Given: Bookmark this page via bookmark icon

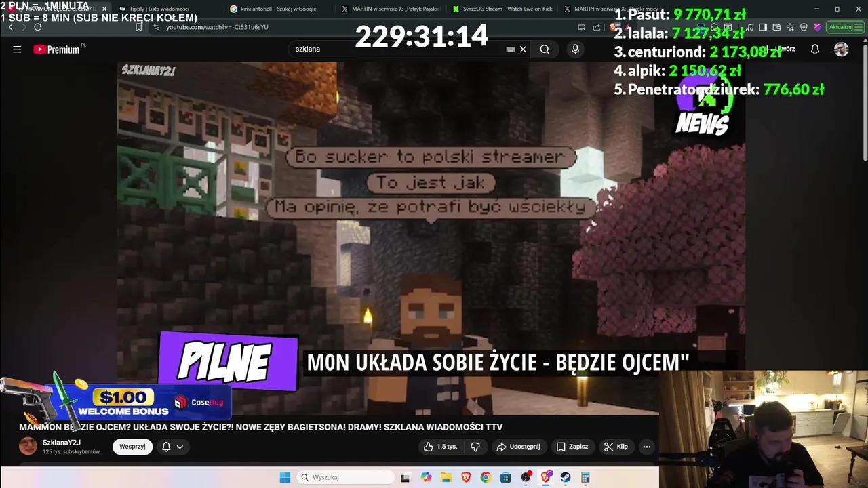Looking at the screenshot, I should tap(138, 27).
